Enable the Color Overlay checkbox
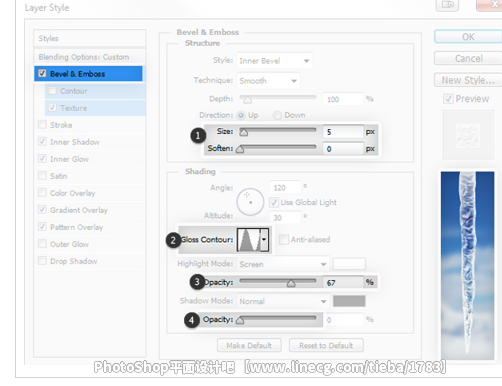The width and height of the screenshot is (502, 386). 42,193
